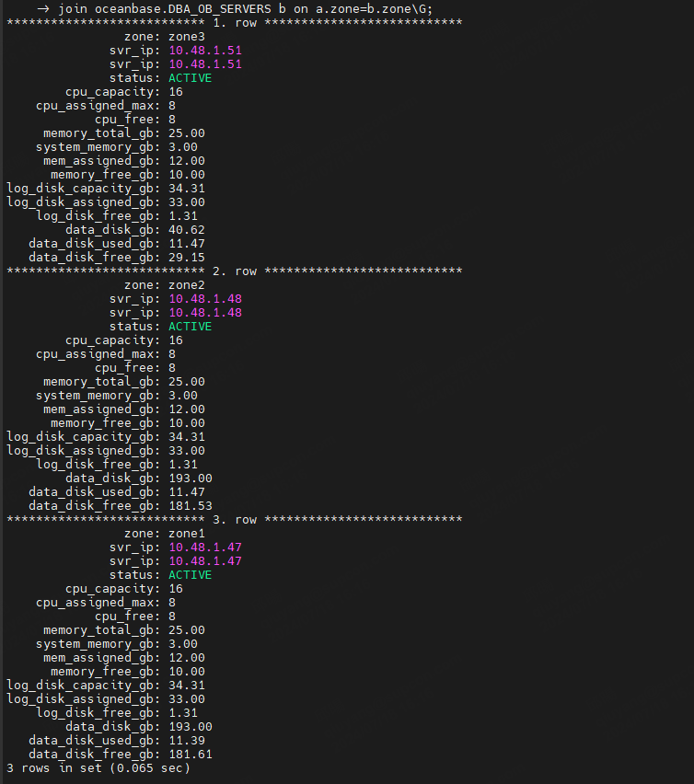Click the second 10.48.1.51 svr_ip value
Viewport: 694px width, 784px height.
click(205, 64)
